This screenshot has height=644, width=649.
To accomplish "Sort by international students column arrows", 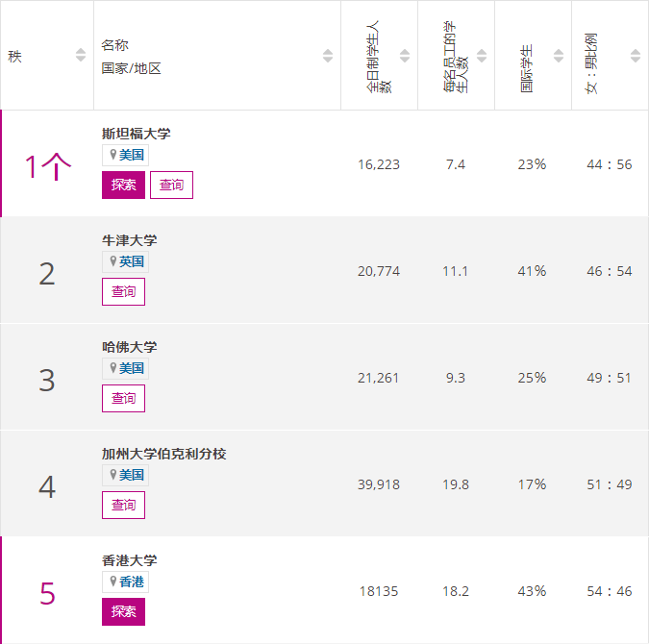I will pos(559,56).
